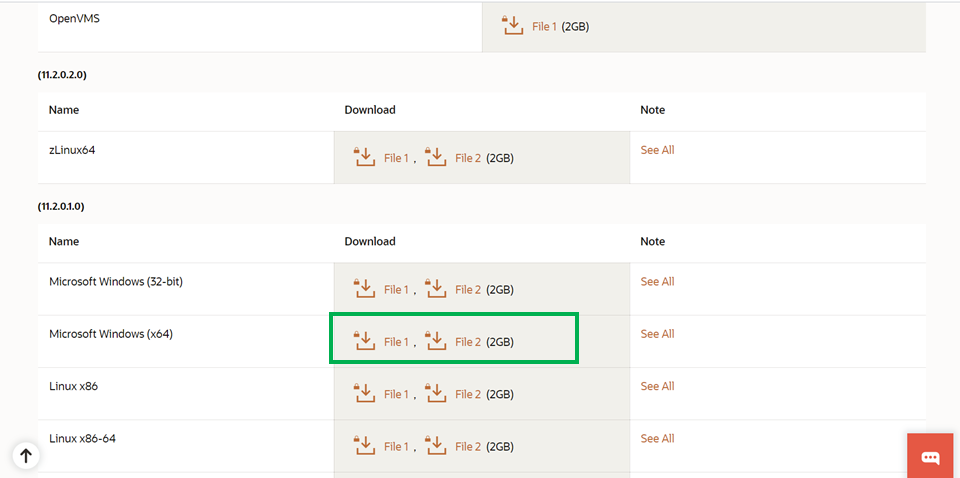Viewport: 960px width, 478px height.
Task: Open See All for Linux x86
Action: point(658,386)
